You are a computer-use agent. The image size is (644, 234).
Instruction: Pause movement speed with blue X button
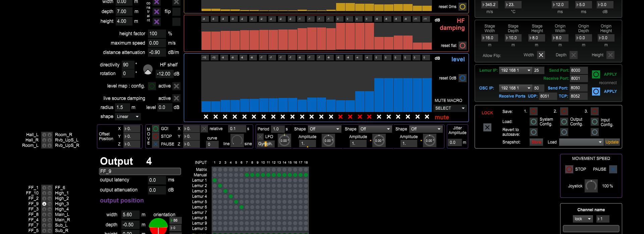click(x=613, y=169)
